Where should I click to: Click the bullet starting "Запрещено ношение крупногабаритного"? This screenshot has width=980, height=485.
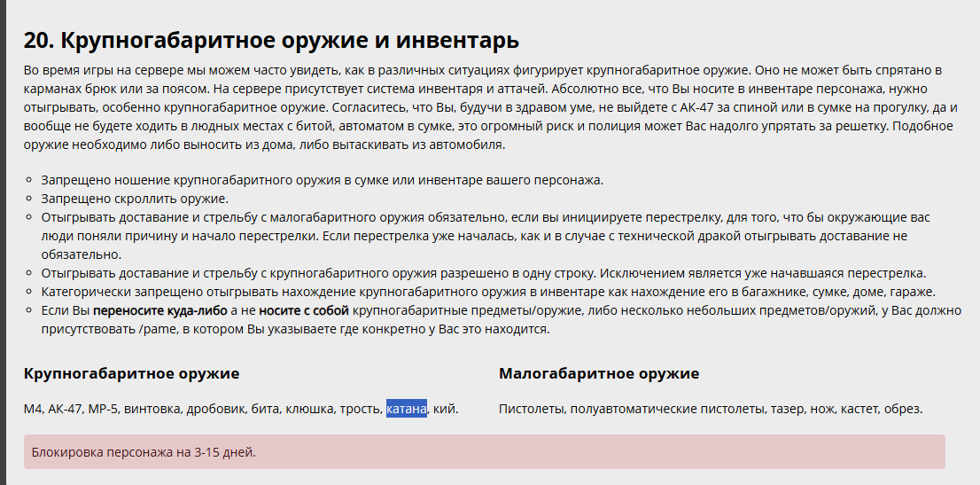(x=322, y=180)
